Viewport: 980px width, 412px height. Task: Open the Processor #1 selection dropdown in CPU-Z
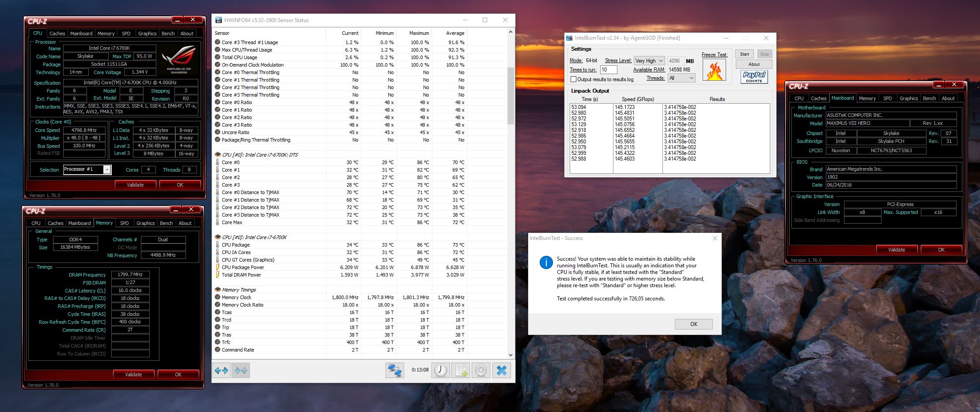pos(87,169)
